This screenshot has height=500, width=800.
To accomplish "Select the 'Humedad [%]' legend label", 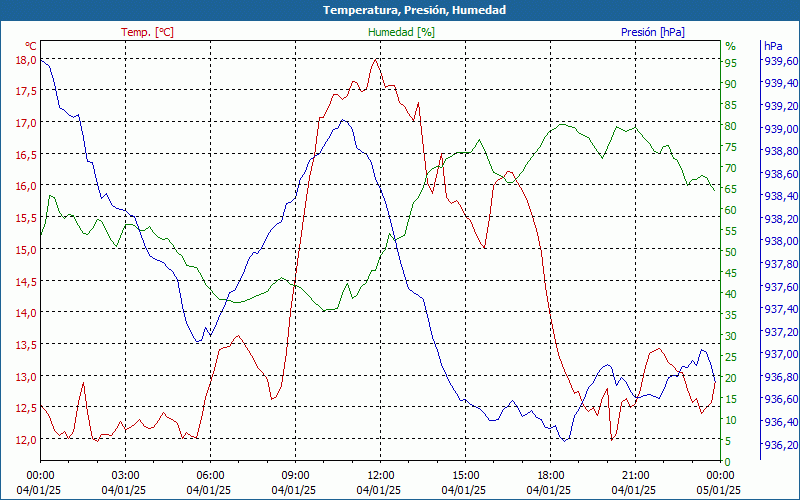I will 401,32.
